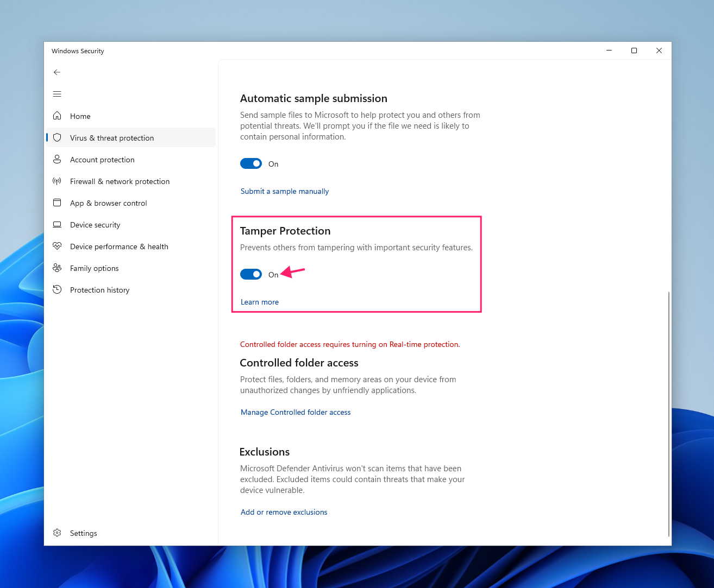Click the Settings gear icon
Screen dimensions: 714x588
pos(57,533)
